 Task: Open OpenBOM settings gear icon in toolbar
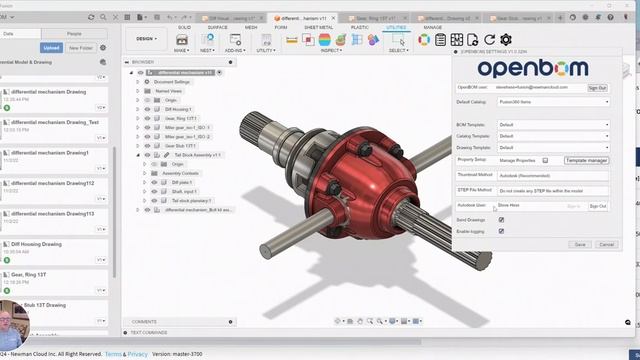click(506, 40)
